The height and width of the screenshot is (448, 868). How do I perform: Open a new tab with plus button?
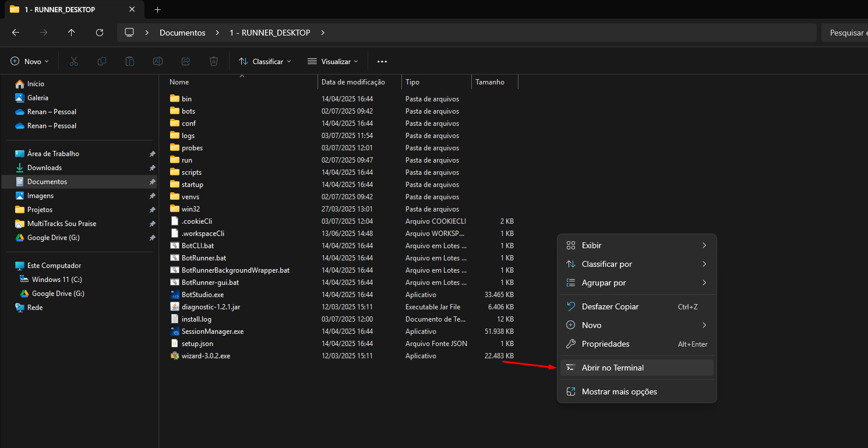click(157, 9)
